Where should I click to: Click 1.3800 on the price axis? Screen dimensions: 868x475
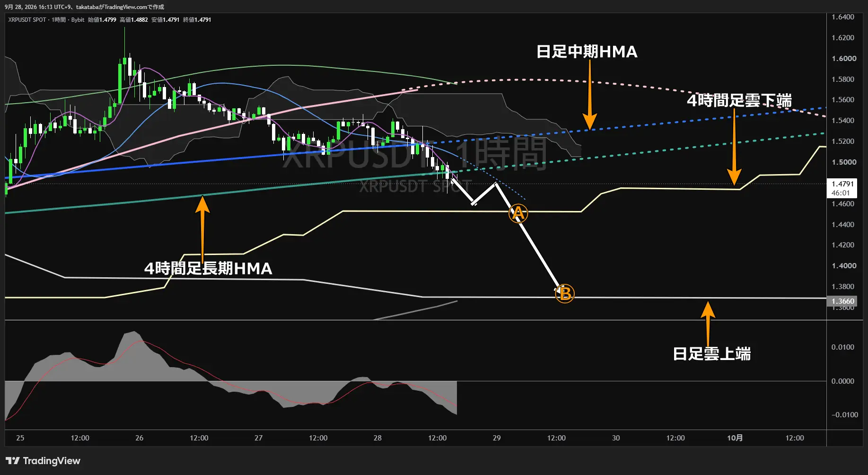click(x=843, y=287)
